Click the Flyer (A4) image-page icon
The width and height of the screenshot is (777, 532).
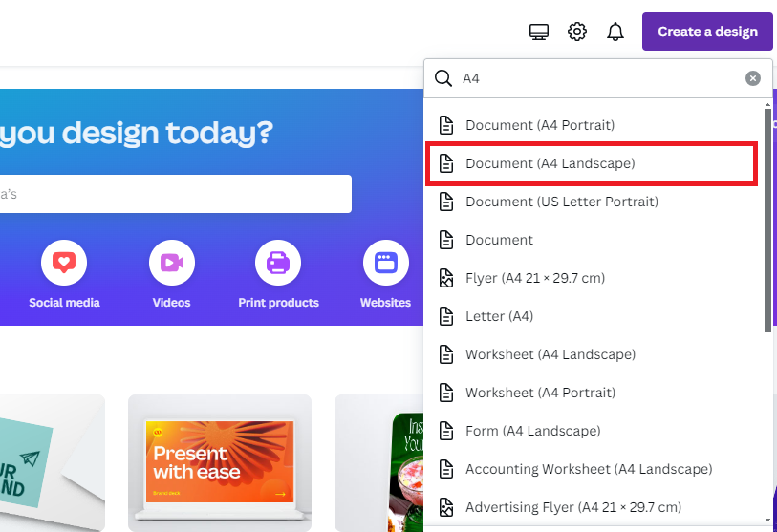[x=446, y=278]
